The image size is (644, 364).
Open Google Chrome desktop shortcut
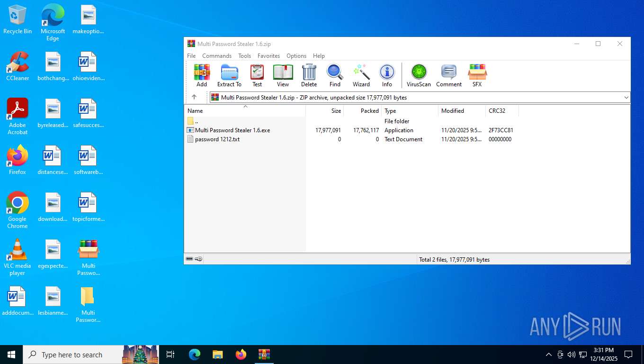(18, 210)
